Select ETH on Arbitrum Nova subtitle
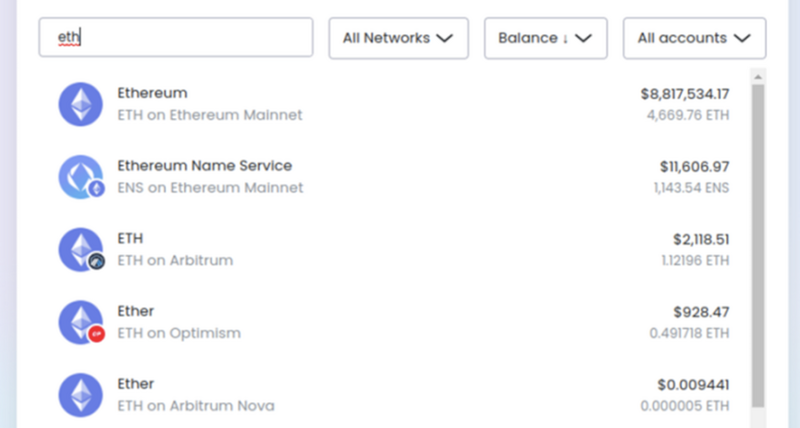Screen dimensions: 800x428 coord(196,406)
